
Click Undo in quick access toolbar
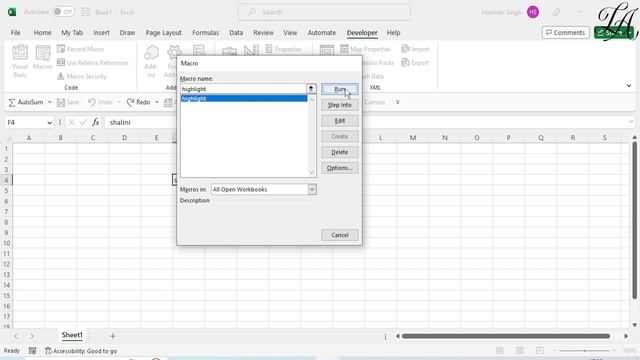pyautogui.click(x=100, y=102)
